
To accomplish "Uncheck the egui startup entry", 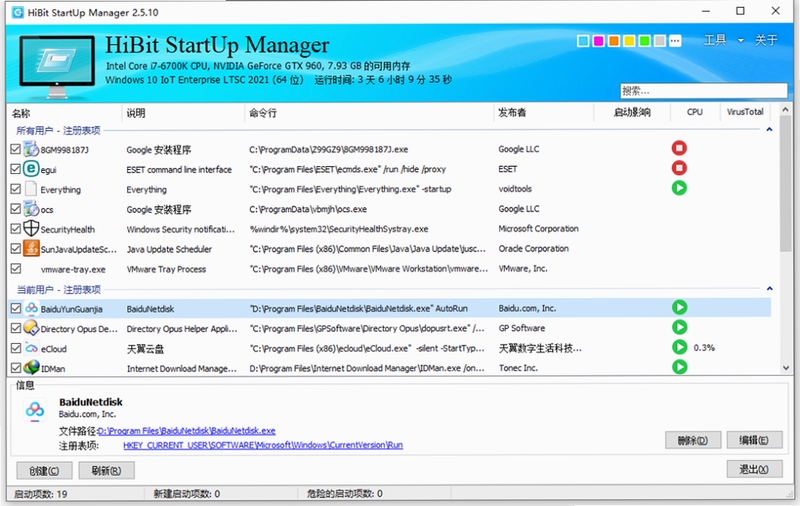I will coord(15,169).
